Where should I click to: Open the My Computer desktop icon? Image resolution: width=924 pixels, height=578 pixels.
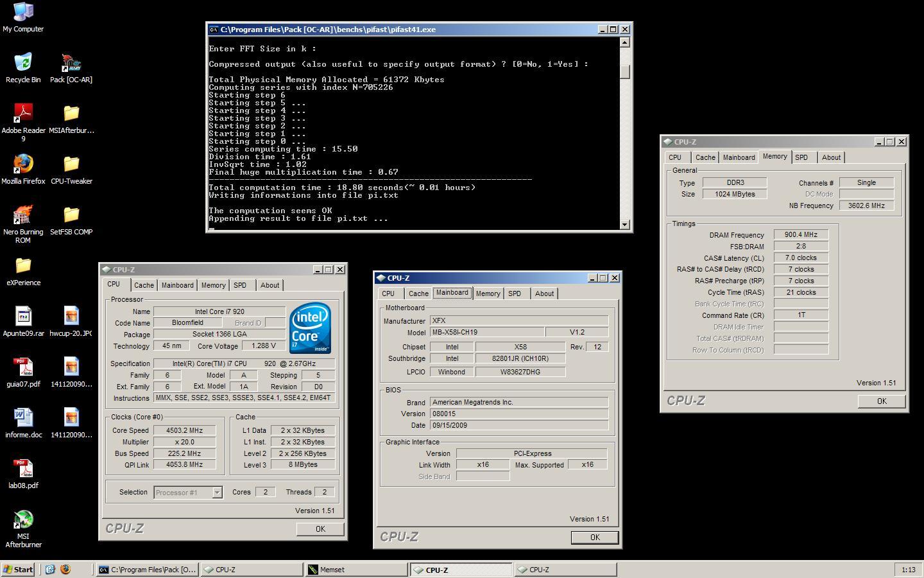[x=23, y=17]
